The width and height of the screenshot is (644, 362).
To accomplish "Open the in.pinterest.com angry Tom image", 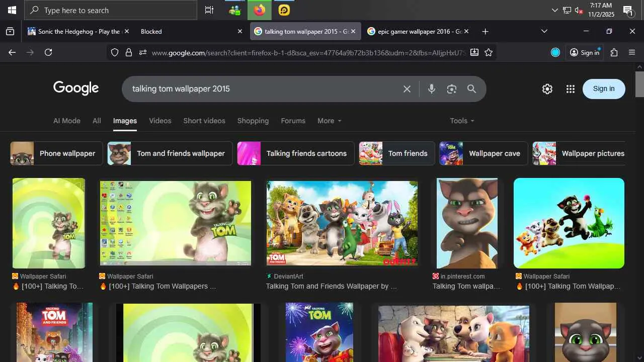I will pyautogui.click(x=467, y=223).
